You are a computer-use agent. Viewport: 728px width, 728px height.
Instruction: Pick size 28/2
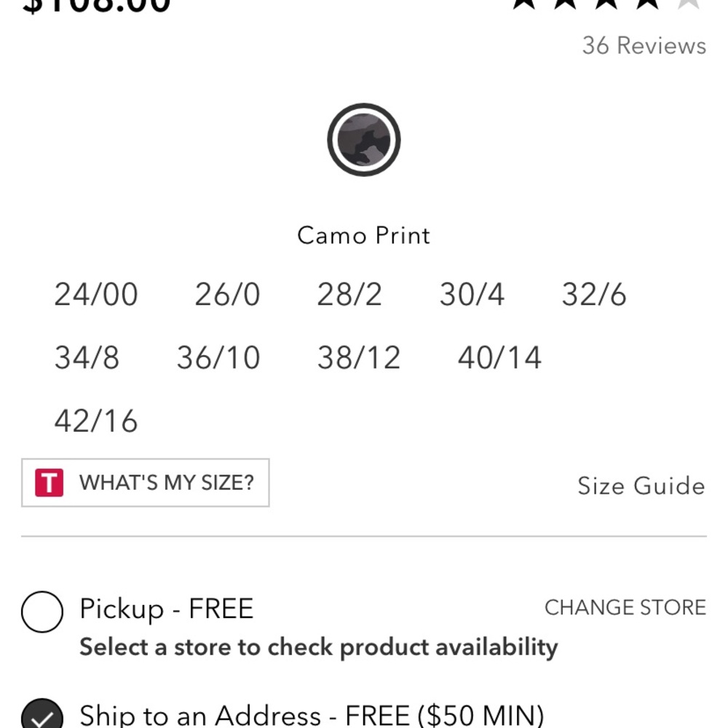point(349,295)
